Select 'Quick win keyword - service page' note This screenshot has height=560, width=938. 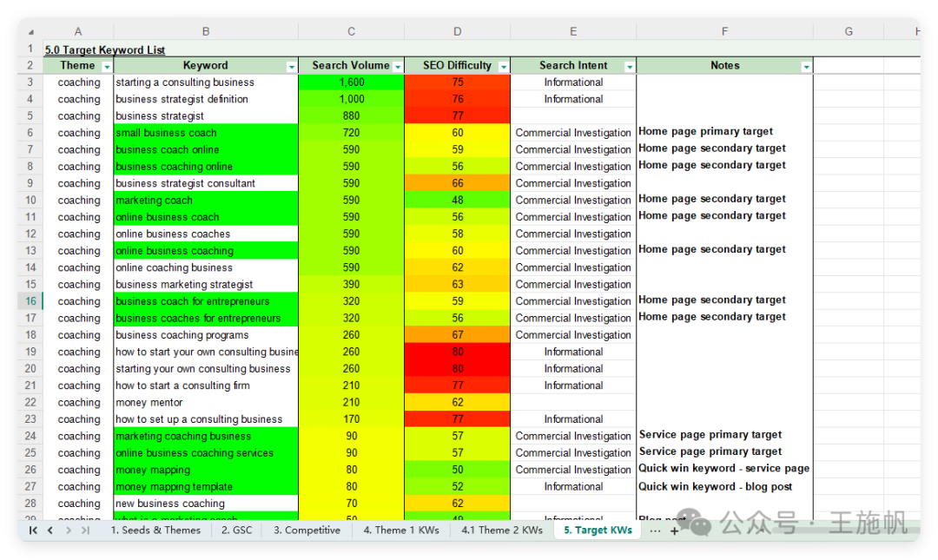[x=724, y=470]
